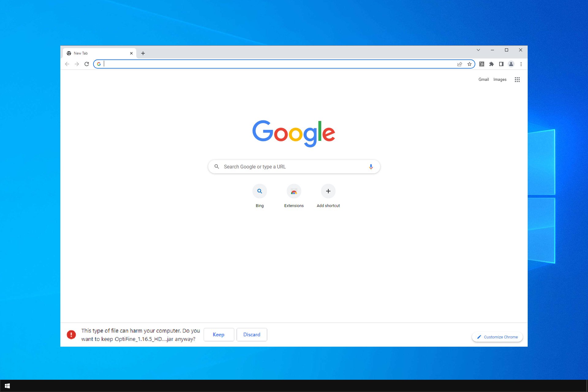
Task: Click the red download warning icon
Action: [71, 335]
